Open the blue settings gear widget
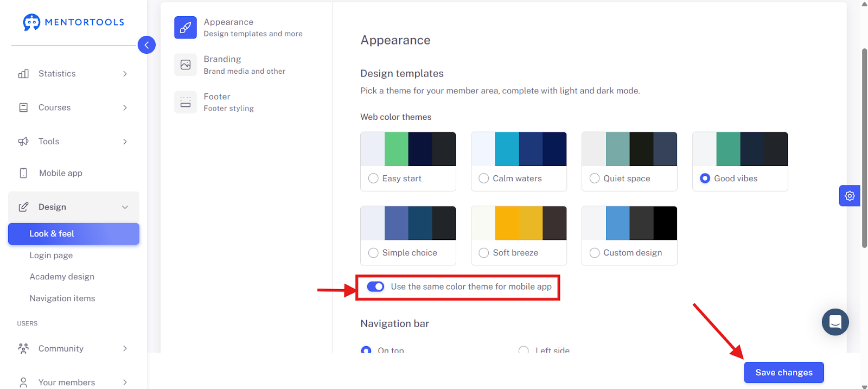The image size is (868, 389). point(850,196)
